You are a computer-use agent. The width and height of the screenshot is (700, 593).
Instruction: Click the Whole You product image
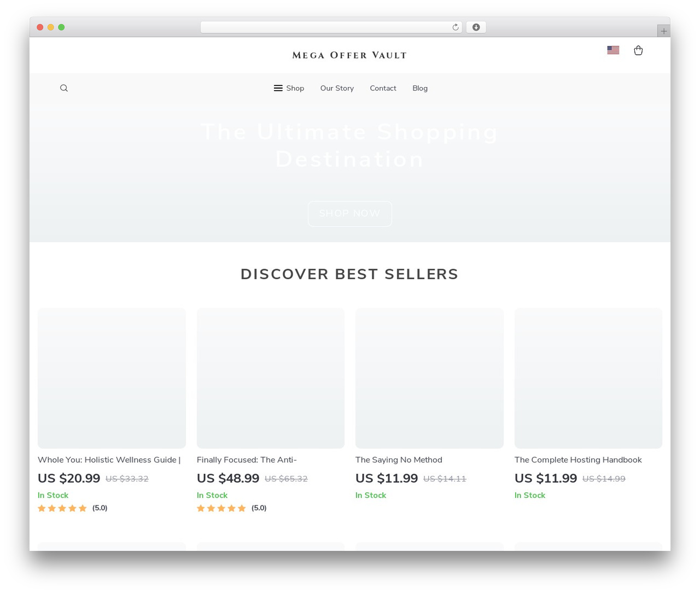(x=112, y=378)
